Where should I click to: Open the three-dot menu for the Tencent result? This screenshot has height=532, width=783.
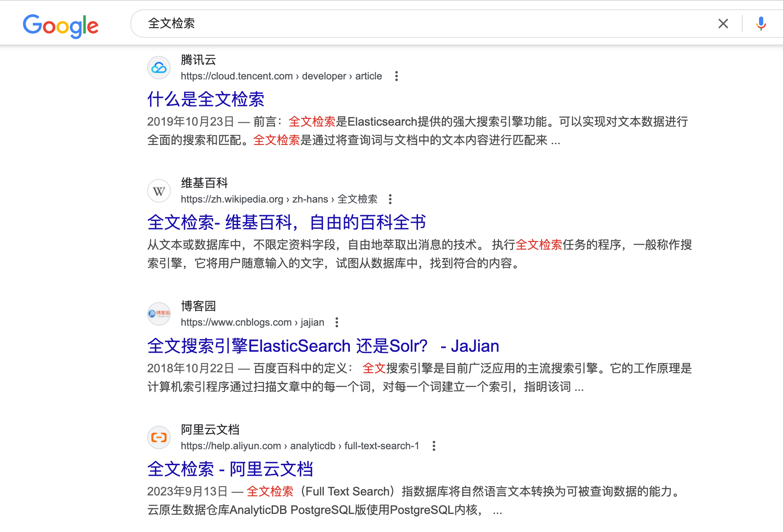point(396,76)
